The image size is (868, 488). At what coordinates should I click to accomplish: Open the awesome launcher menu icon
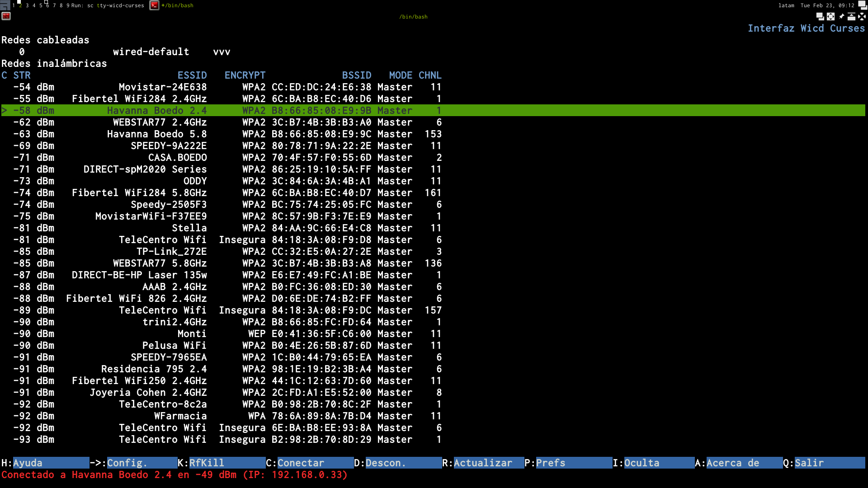pos(5,5)
